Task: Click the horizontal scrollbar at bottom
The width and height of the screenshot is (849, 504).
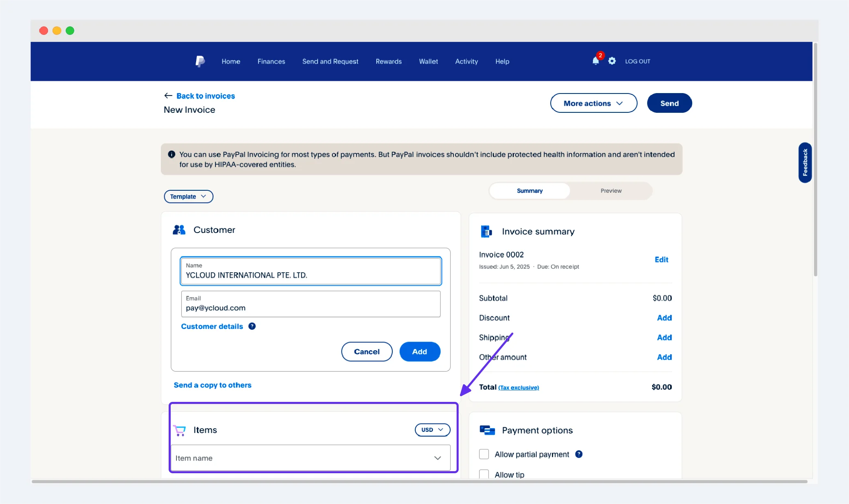Action: point(419,481)
